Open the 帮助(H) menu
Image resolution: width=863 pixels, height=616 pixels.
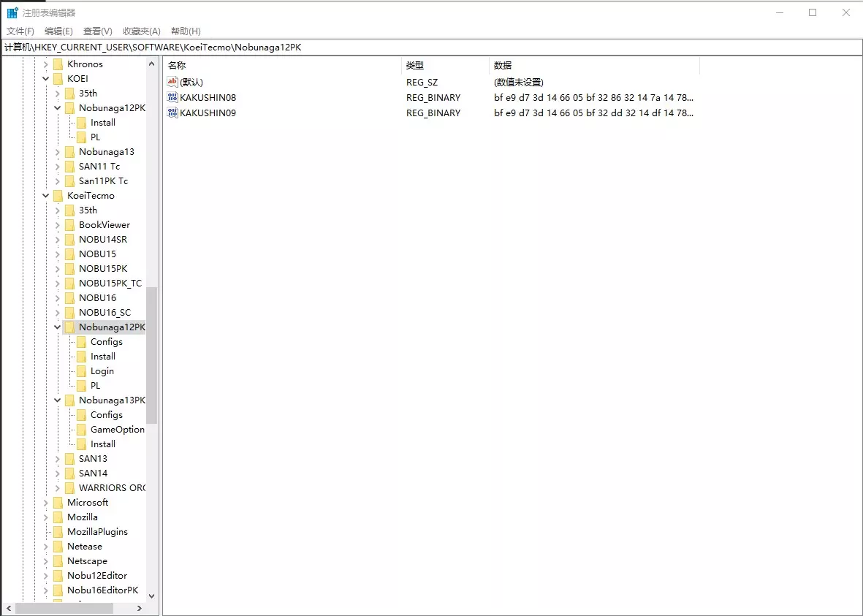(186, 31)
